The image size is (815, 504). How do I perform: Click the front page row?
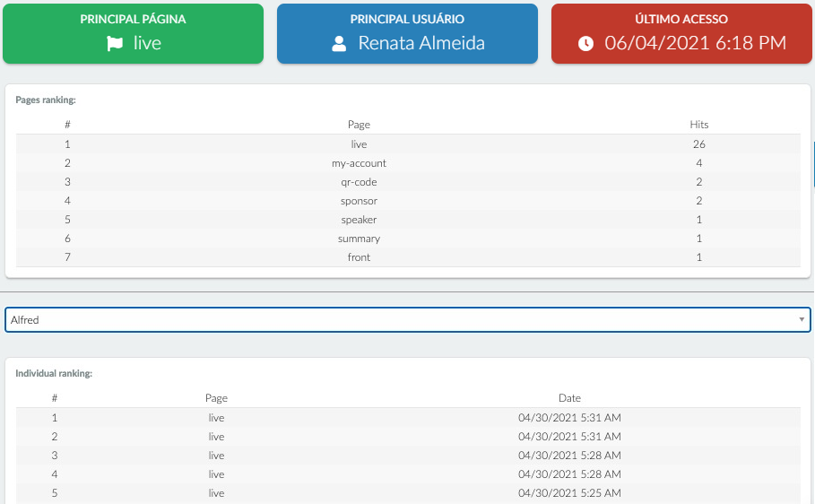pyautogui.click(x=408, y=257)
